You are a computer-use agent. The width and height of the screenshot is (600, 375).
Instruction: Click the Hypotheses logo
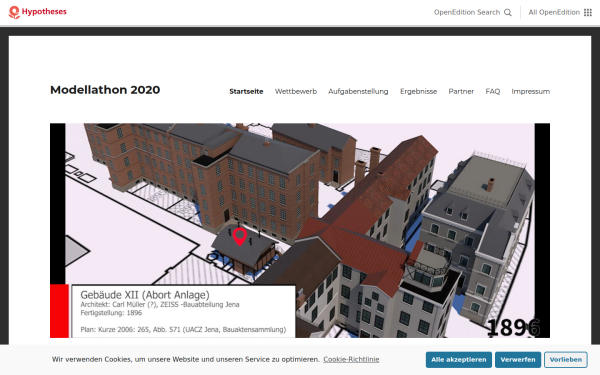[x=38, y=12]
